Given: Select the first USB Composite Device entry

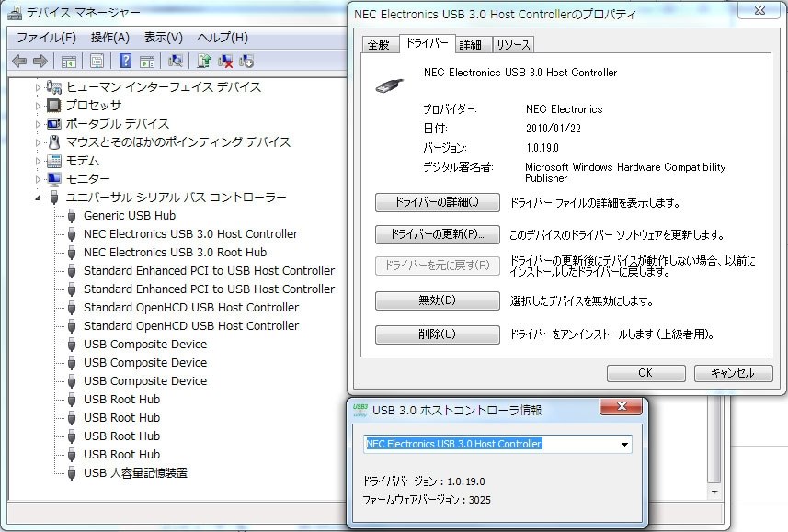Looking at the screenshot, I should click(145, 345).
